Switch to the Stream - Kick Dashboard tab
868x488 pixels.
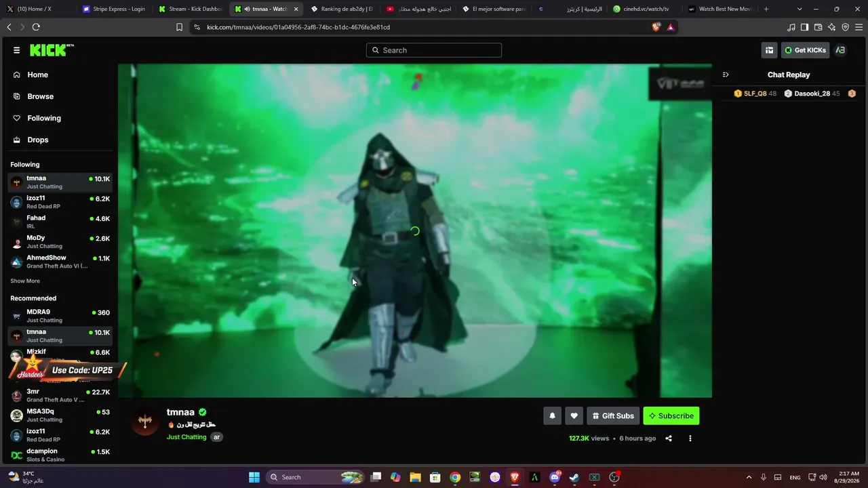191,9
